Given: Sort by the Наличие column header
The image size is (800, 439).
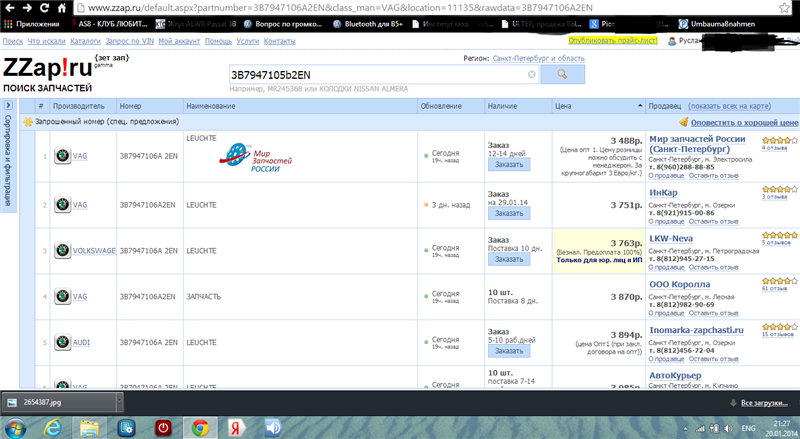Looking at the screenshot, I should coord(502,106).
